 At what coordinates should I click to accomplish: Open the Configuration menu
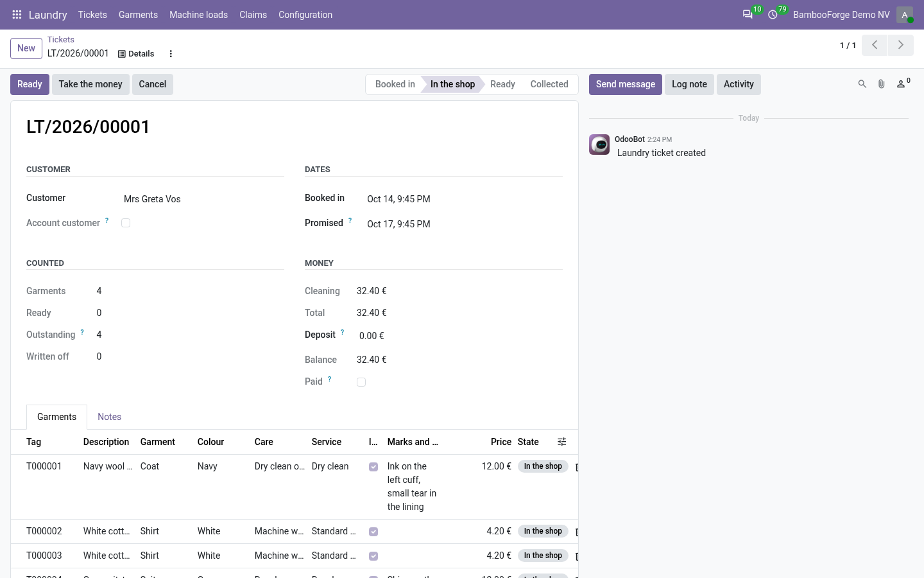click(305, 15)
